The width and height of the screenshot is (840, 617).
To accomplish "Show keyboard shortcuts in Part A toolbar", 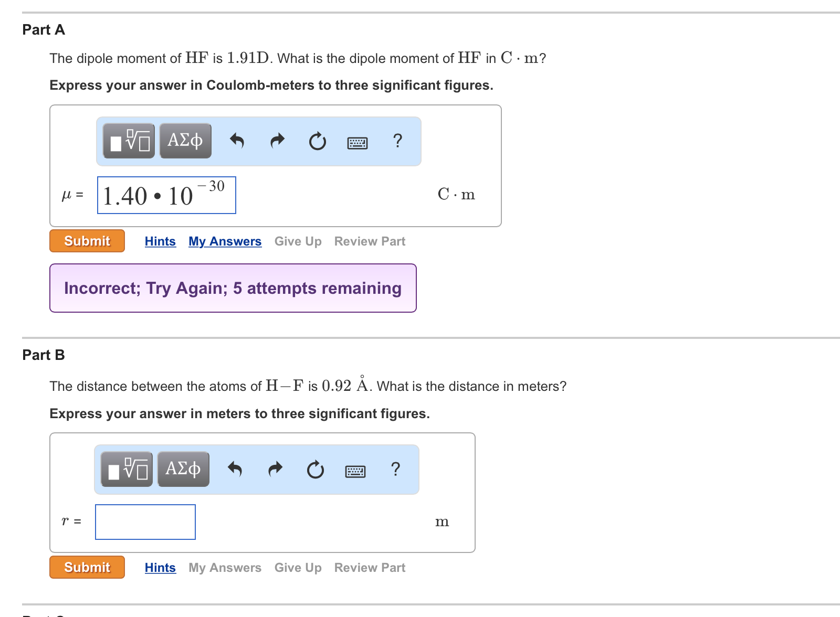I will [x=358, y=143].
